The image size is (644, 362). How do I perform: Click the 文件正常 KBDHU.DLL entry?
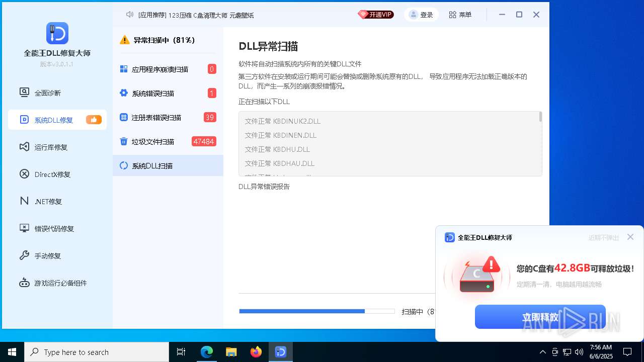[277, 149]
